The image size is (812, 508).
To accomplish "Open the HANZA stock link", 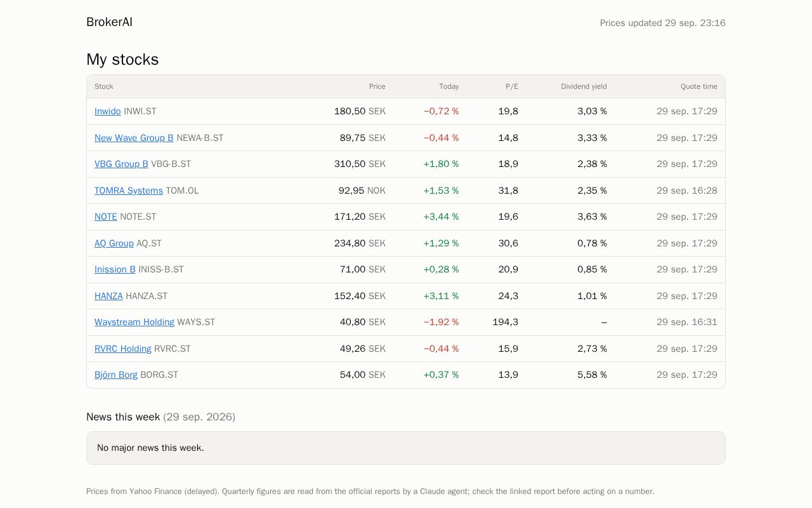I will 108,296.
